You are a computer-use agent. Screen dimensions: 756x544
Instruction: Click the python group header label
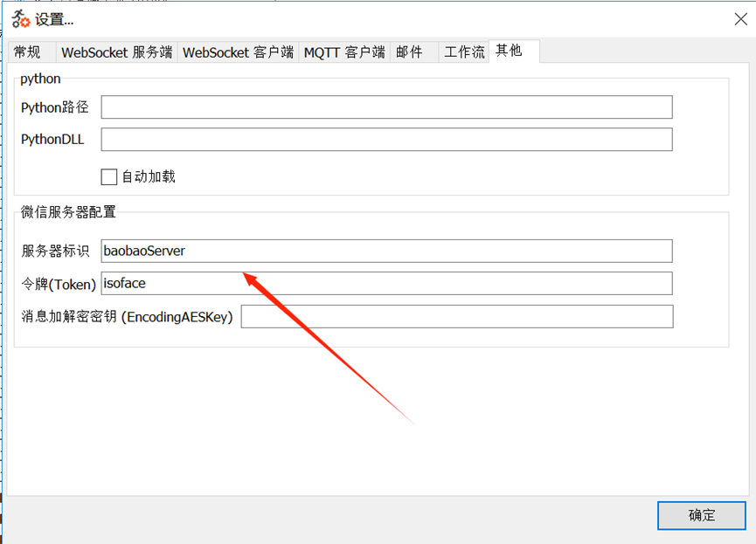41,79
